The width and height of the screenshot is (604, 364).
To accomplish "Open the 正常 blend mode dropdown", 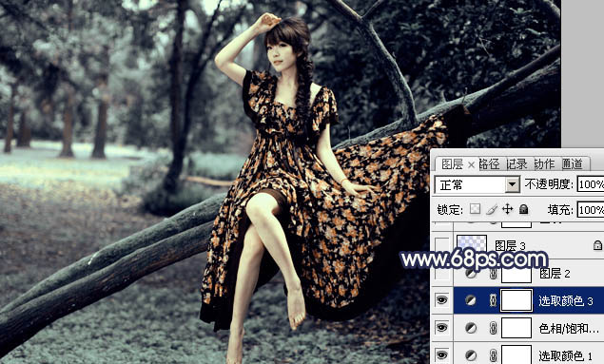I will point(477,185).
